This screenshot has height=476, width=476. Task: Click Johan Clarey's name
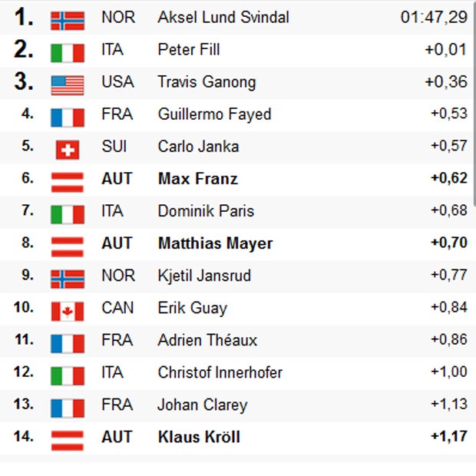(203, 405)
